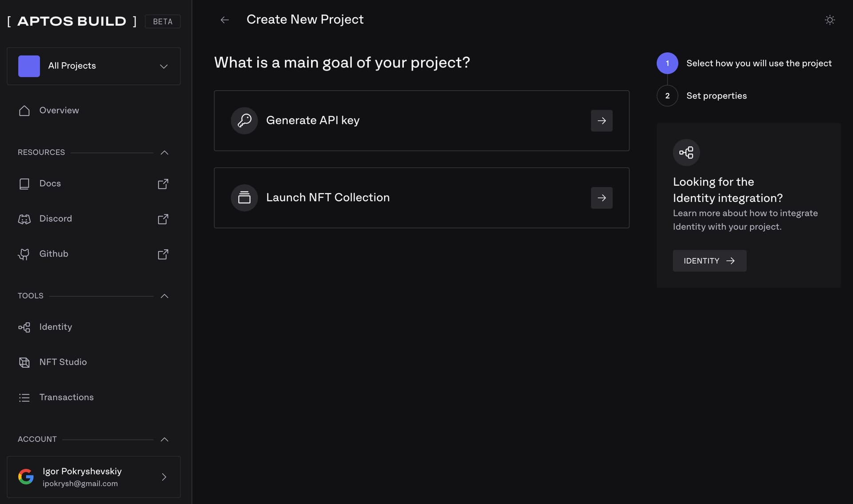Click the back arrow beside Create New Project
The width and height of the screenshot is (853, 504).
pyautogui.click(x=225, y=20)
